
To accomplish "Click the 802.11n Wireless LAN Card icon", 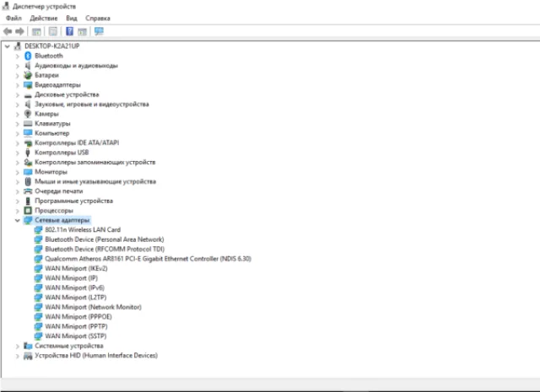I will 38,229.
